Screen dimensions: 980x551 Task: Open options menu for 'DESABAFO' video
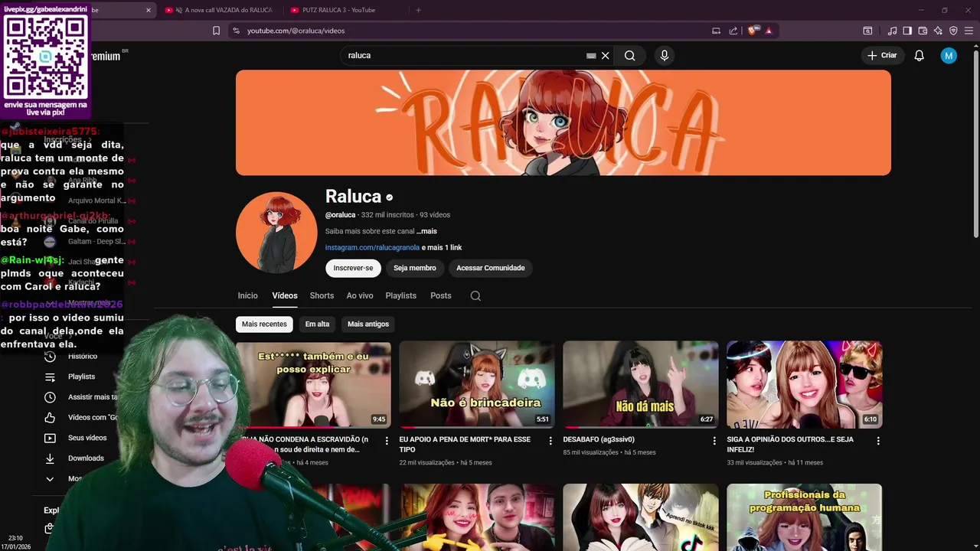coord(714,441)
